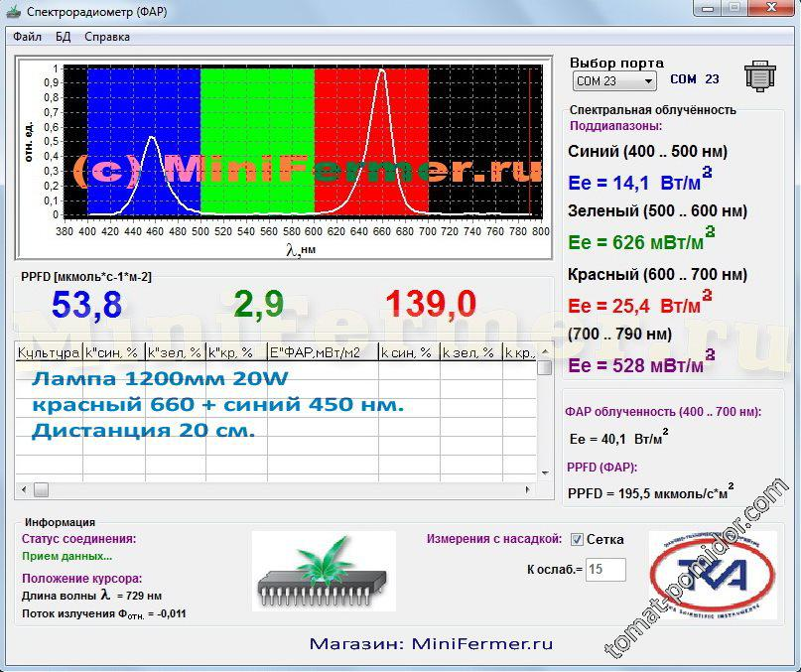Minimize the Спектрорадиометр window
The height and width of the screenshot is (672, 801).
(x=707, y=8)
